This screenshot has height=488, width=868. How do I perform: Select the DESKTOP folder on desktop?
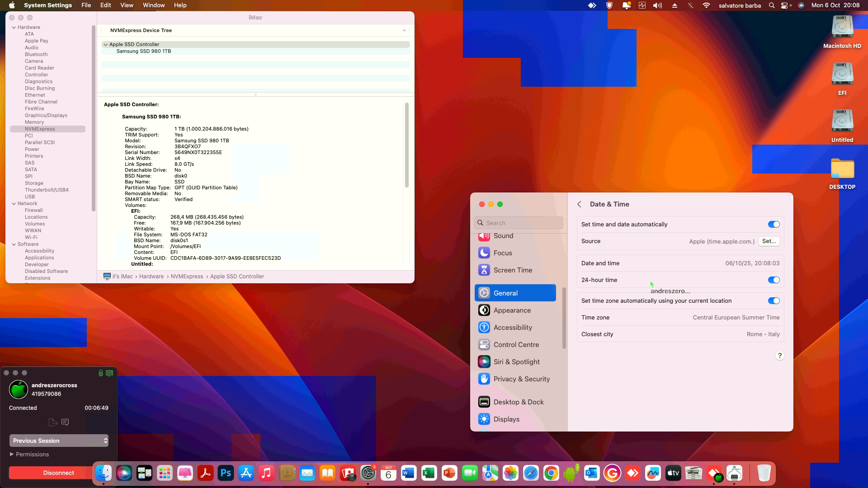(x=842, y=174)
